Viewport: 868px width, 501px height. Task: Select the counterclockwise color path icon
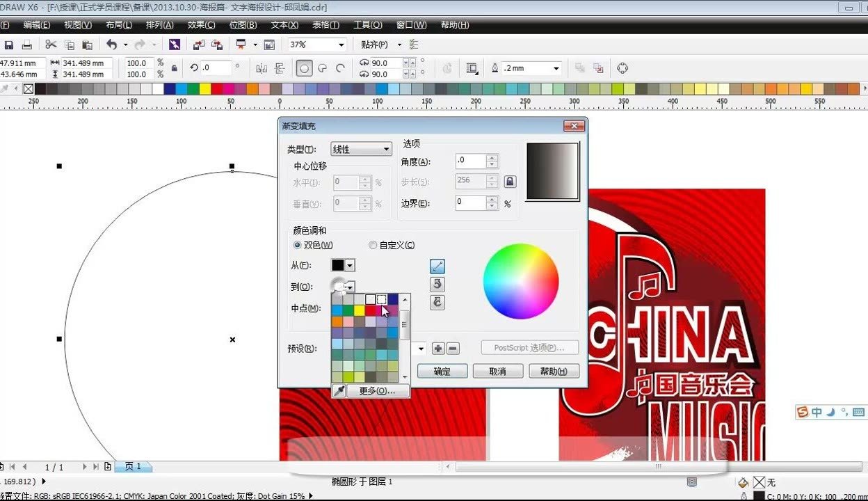click(437, 285)
